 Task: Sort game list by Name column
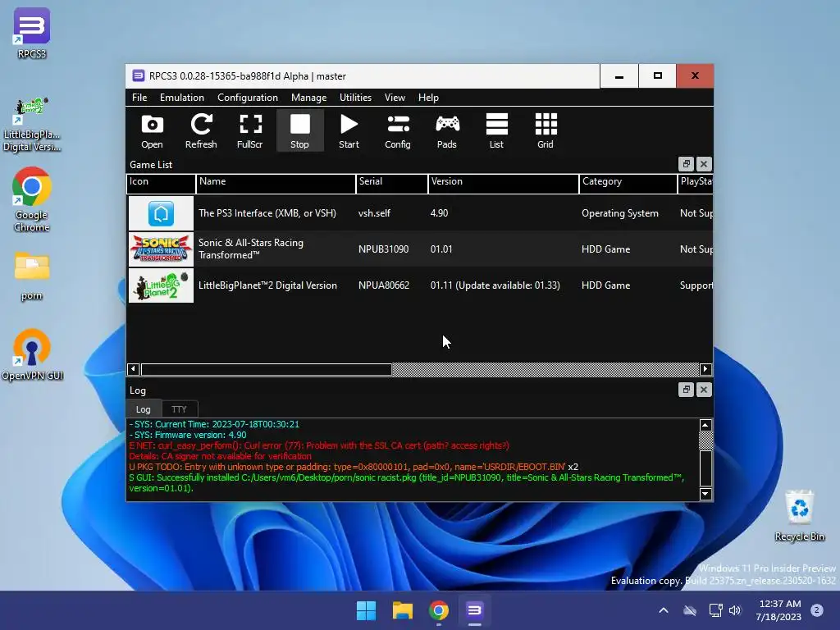coord(276,183)
